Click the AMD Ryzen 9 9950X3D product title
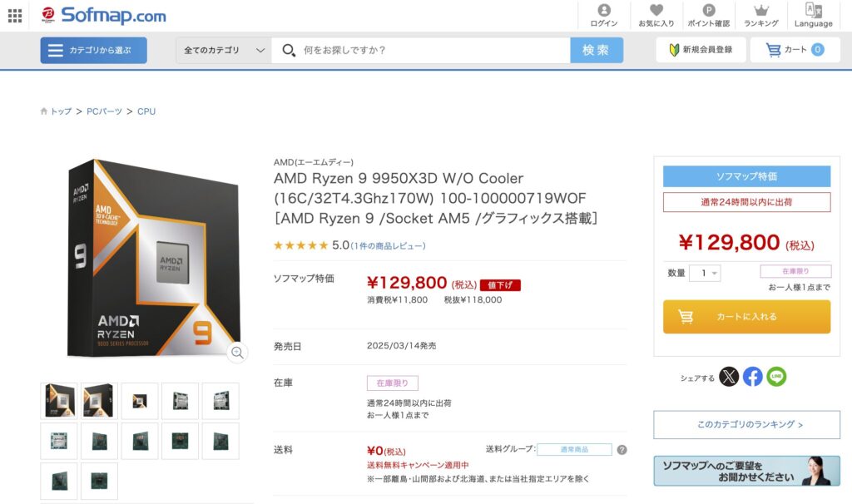Viewport: 852px width, 504px height. coord(436,198)
